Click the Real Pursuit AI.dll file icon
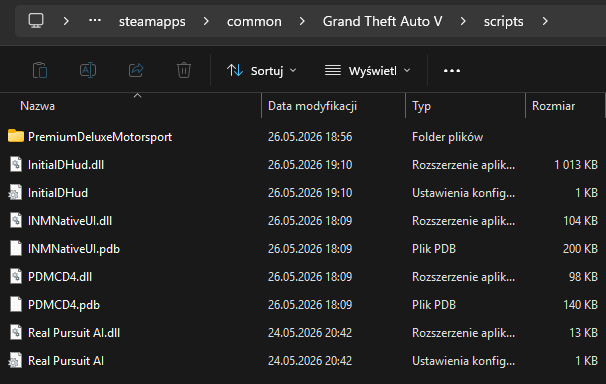This screenshot has height=384, width=606. pos(16,332)
